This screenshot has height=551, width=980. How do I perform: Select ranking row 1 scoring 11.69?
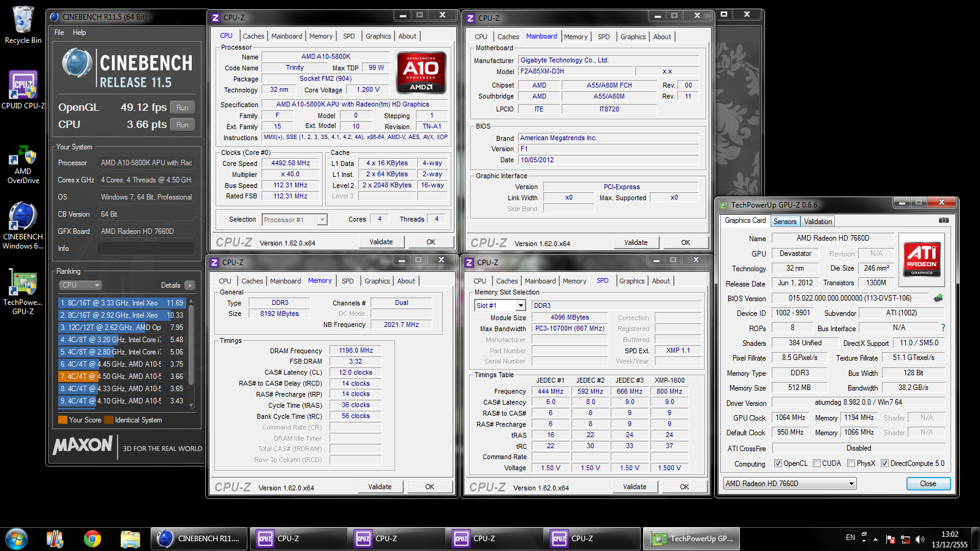click(122, 303)
